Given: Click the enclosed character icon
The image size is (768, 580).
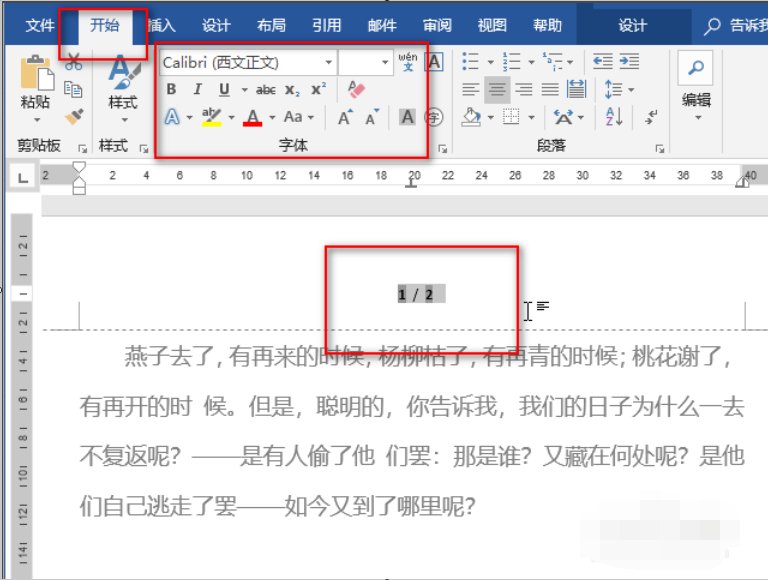Looking at the screenshot, I should point(434,117).
